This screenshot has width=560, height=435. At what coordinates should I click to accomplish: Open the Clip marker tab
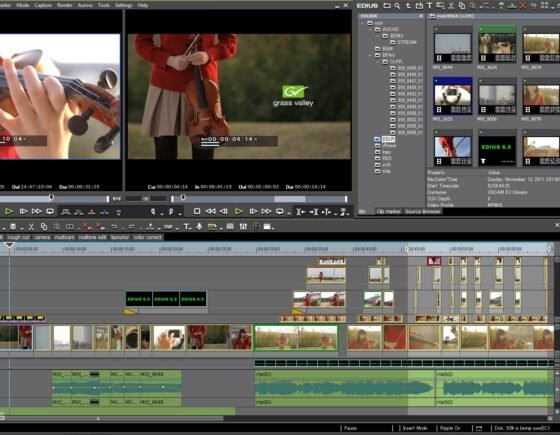tap(389, 211)
